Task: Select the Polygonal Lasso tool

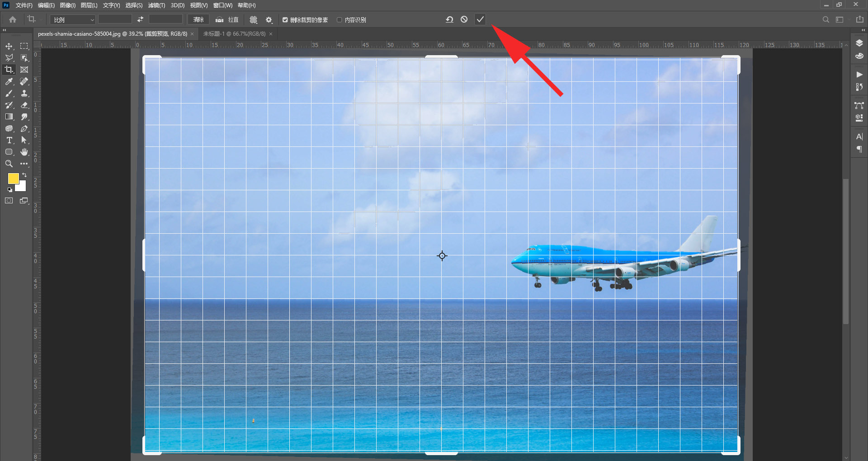Action: tap(9, 58)
